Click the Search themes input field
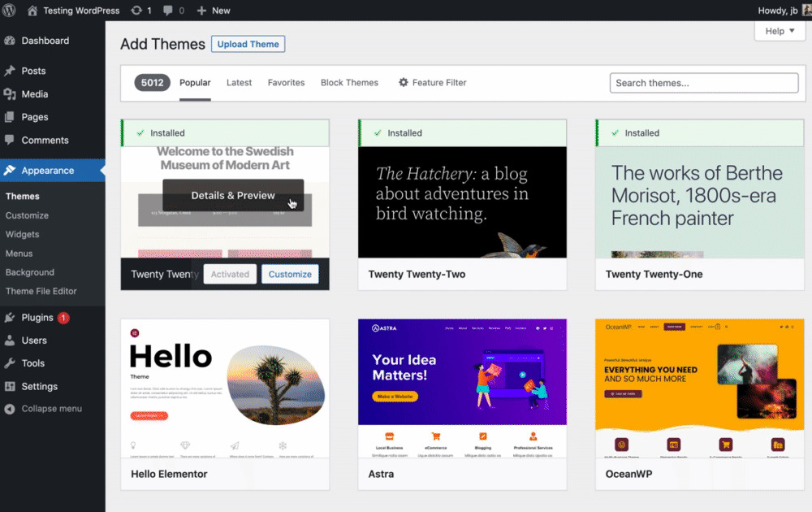The height and width of the screenshot is (512, 812). (703, 82)
